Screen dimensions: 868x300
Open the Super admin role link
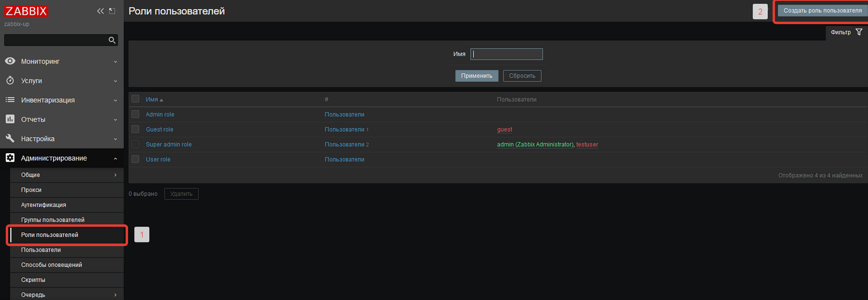click(168, 145)
